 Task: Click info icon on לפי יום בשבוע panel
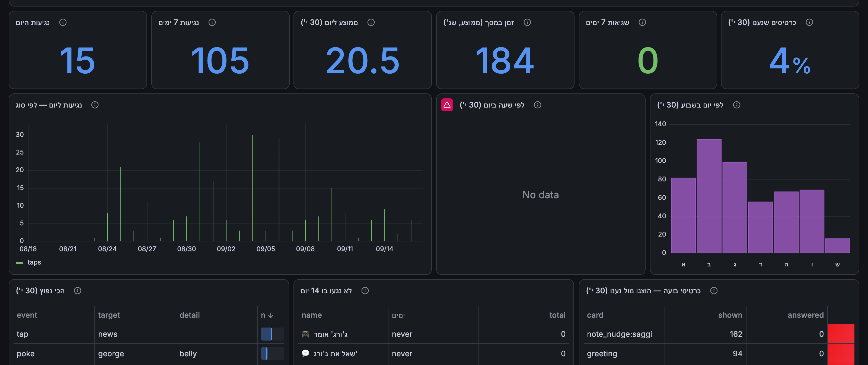(737, 105)
